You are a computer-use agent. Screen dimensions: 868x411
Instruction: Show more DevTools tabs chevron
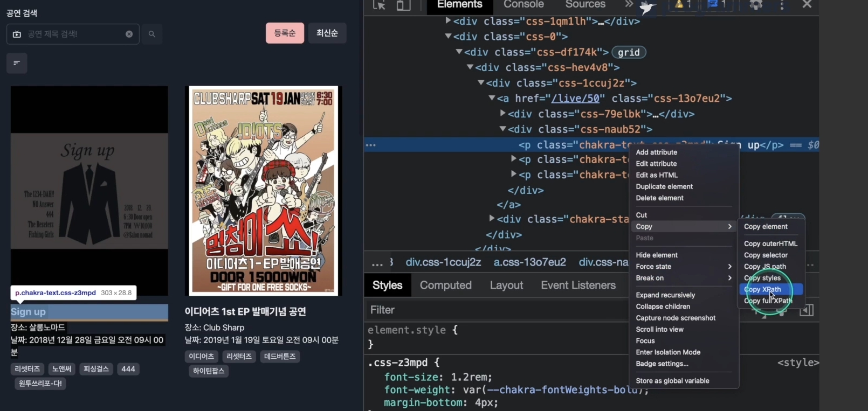point(629,4)
